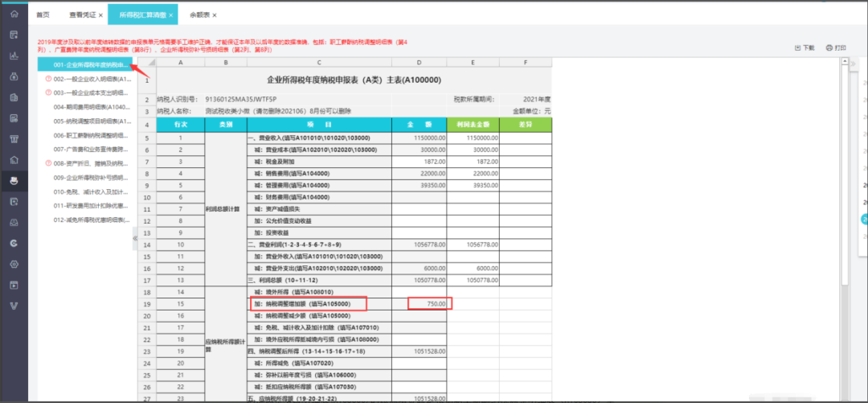Close the 所得税汇算清缴 tab
This screenshot has width=868, height=403.
click(x=171, y=15)
